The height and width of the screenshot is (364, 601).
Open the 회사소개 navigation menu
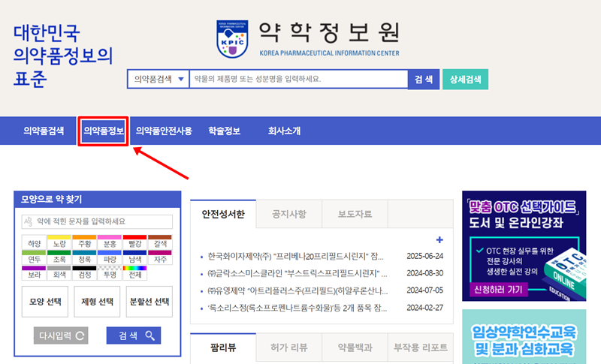click(284, 131)
